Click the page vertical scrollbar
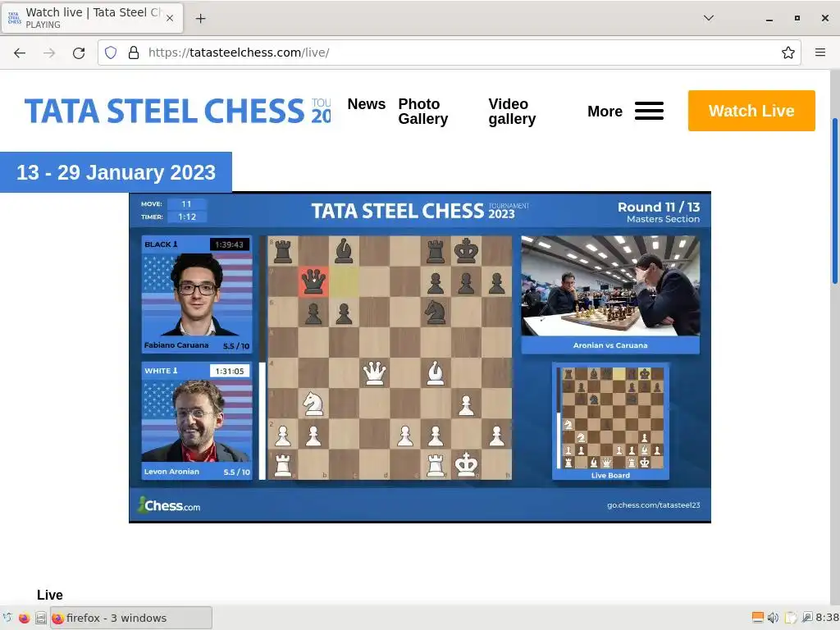This screenshot has height=630, width=840. point(834,201)
